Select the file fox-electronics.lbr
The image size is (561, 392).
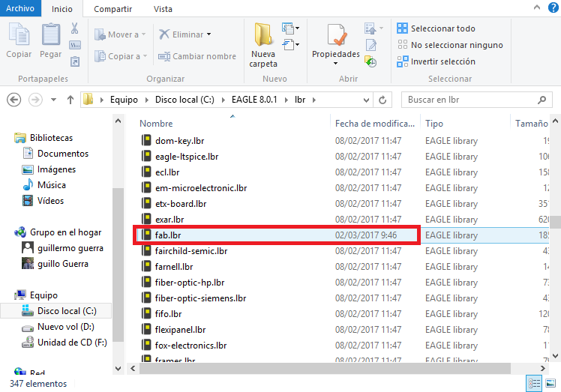pyautogui.click(x=184, y=345)
